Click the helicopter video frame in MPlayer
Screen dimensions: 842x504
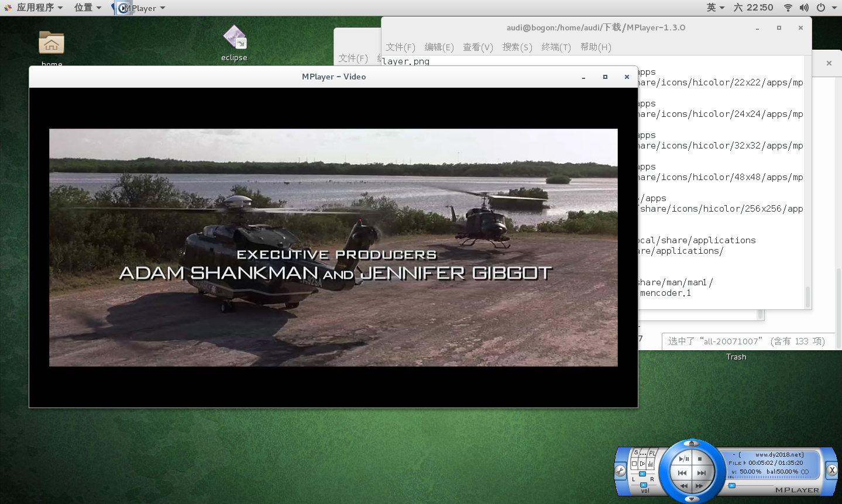334,247
